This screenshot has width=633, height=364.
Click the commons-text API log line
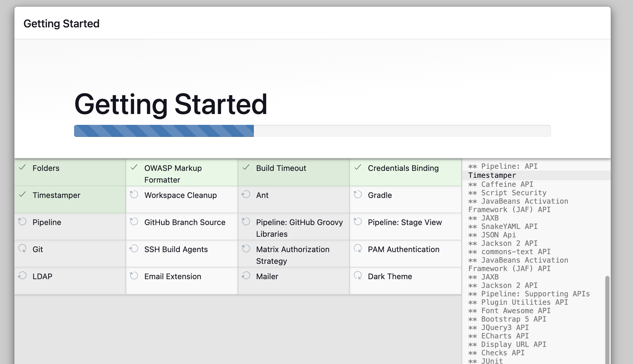[x=510, y=252]
